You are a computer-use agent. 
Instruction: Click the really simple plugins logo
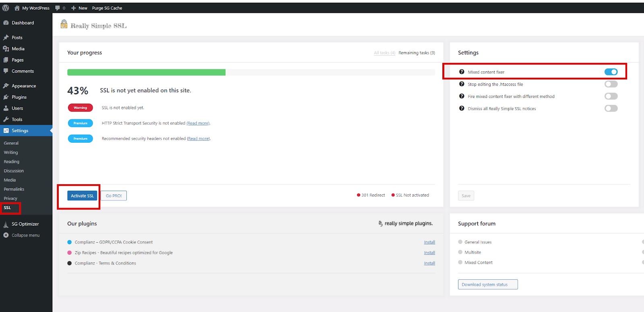tap(406, 223)
